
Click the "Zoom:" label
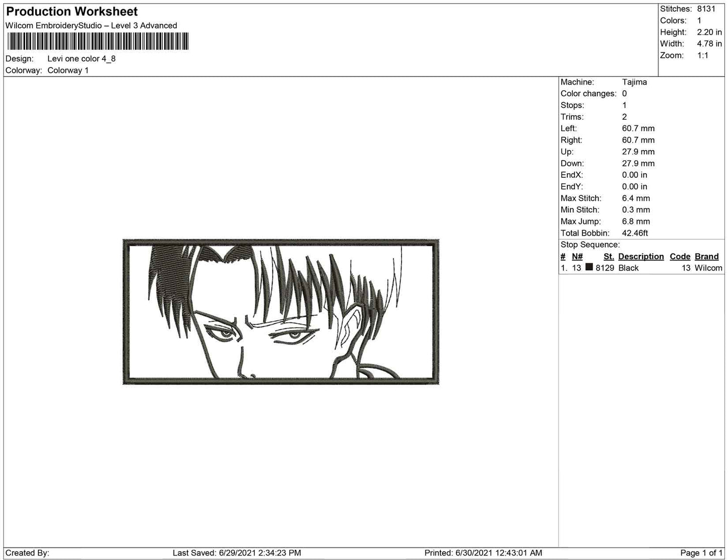(x=672, y=55)
